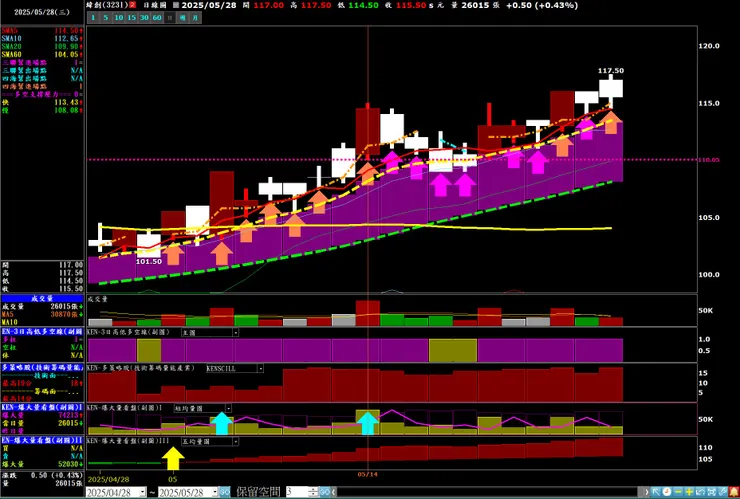The image size is (740, 499).
Task: Open the 五均量圖 dropdown
Action: point(210,441)
